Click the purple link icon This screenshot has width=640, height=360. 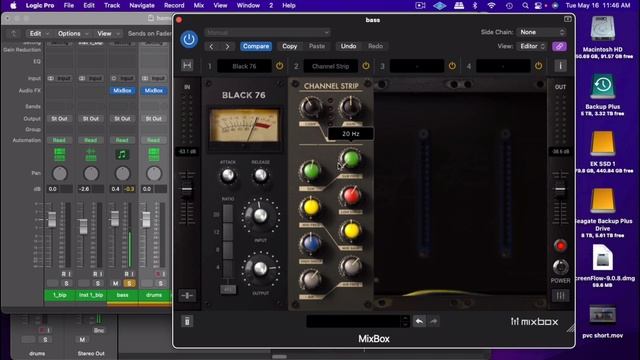point(559,46)
